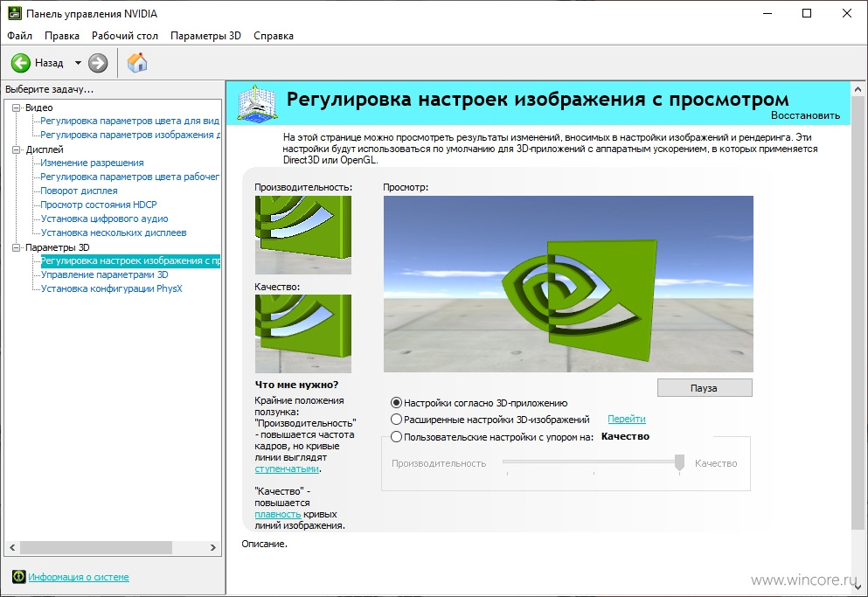Open Установка цифрового аудио
Screen dimensions: 868x597
105,219
